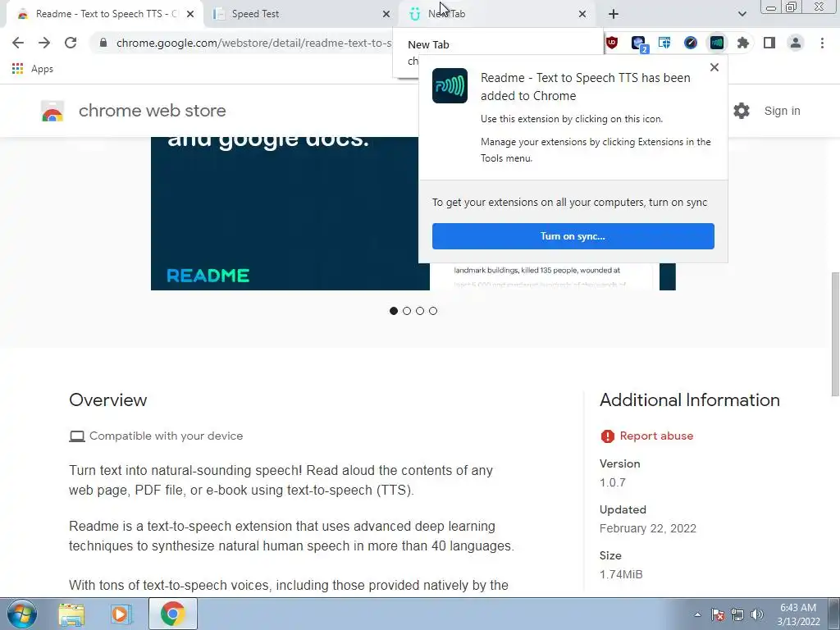This screenshot has width=840, height=630.
Task: Open the Extensions puzzle piece menu
Action: point(743,43)
